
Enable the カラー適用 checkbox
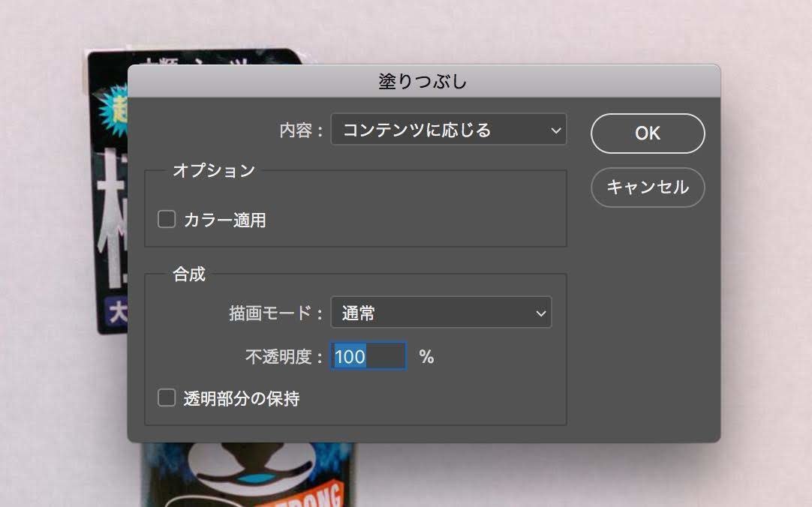point(167,219)
